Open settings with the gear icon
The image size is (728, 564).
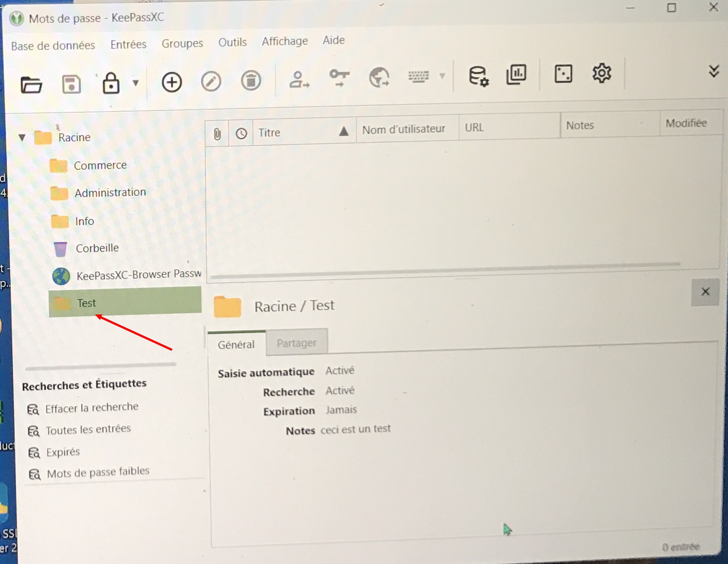[x=602, y=73]
